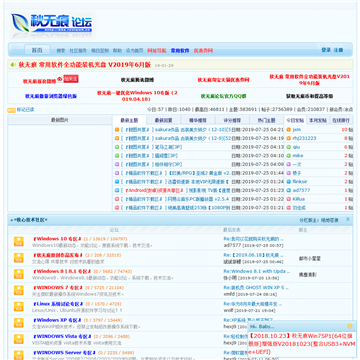The image size is (360, 360).
Task: Open the WINDOWS Server 专区 forum
Action: (x=64, y=353)
